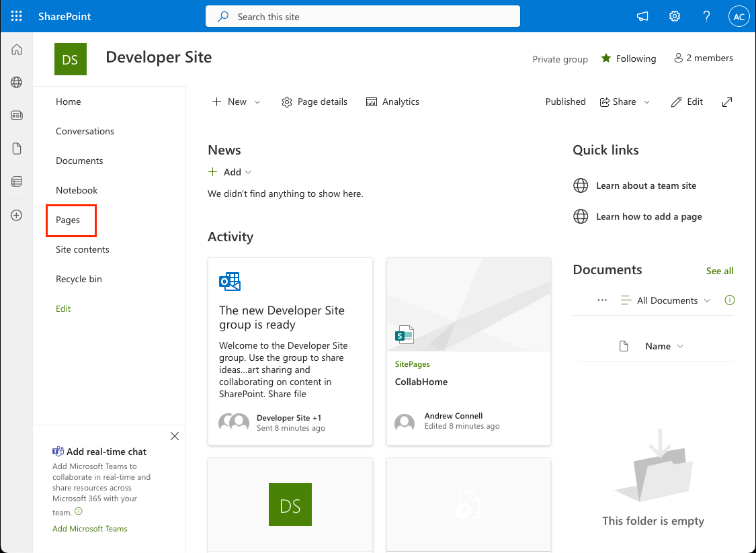Open the app launcher waffle icon
This screenshot has height=553, width=756.
click(x=16, y=16)
